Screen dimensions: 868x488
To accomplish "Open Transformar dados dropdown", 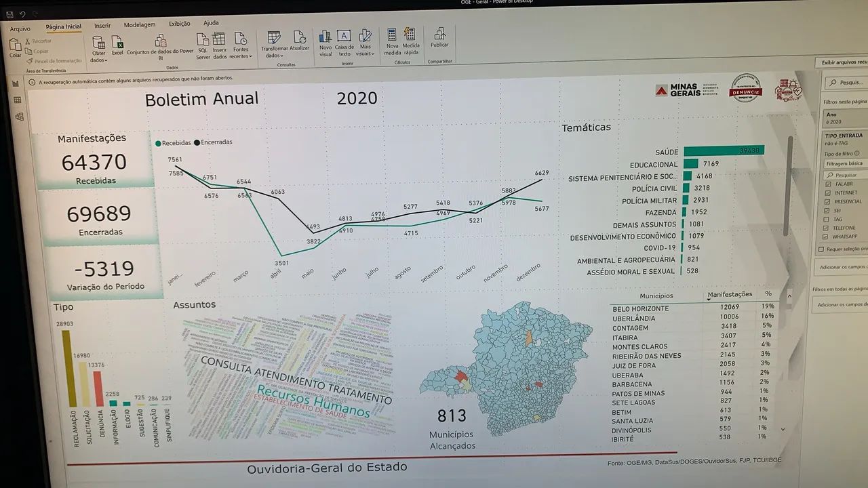I will tap(274, 44).
